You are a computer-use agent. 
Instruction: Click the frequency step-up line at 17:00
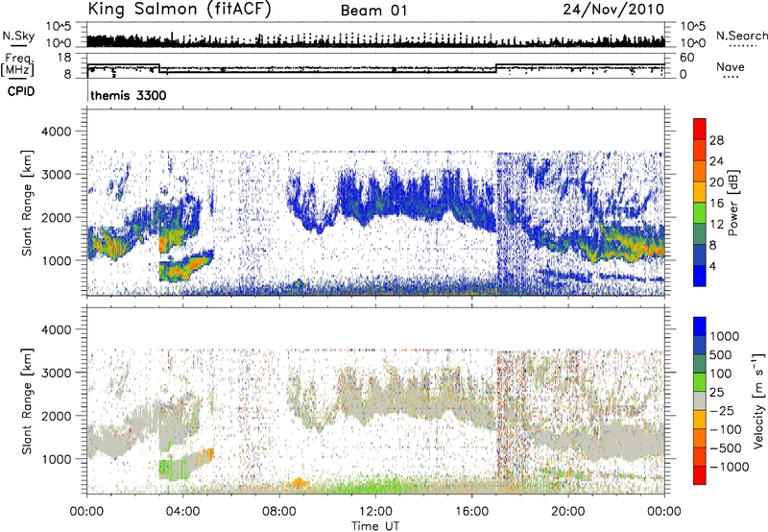point(495,68)
